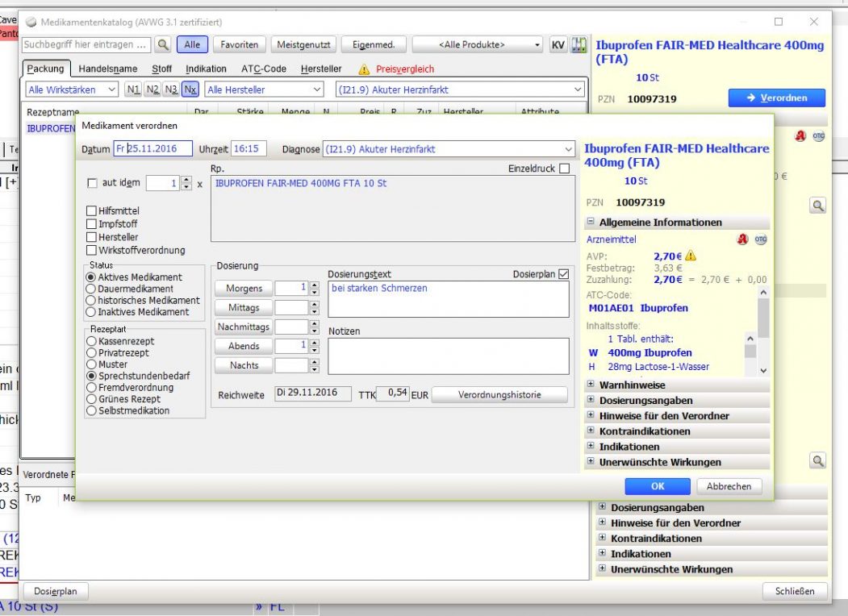Choose Privatrezept as Rezeptart
Viewport: 848px width, 616px height.
click(91, 353)
